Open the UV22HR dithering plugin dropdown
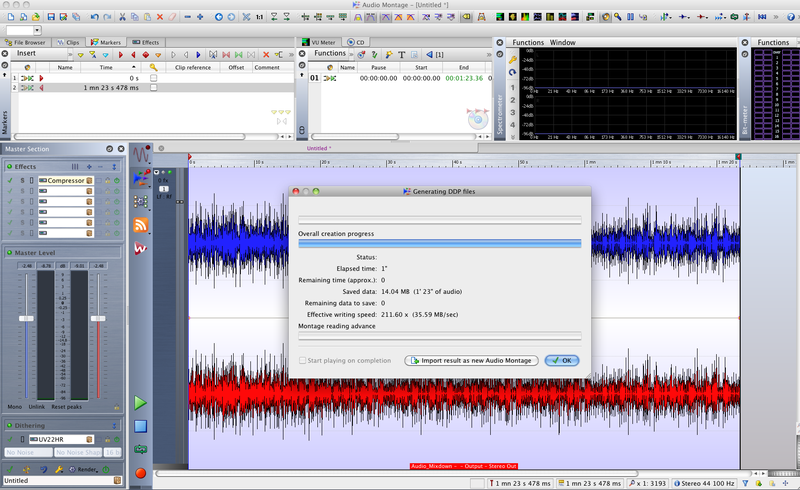 pos(90,439)
